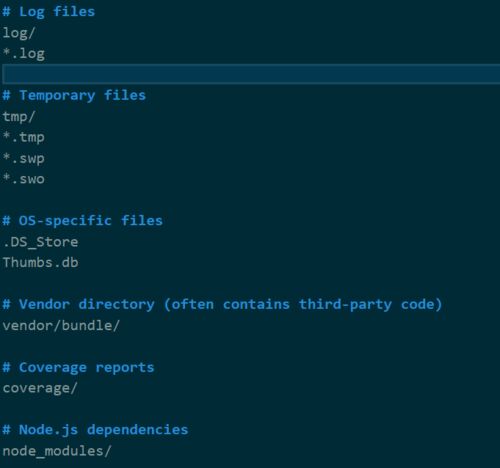The image size is (500, 468).
Task: Click the '# Temporary files' comment
Action: click(74, 96)
